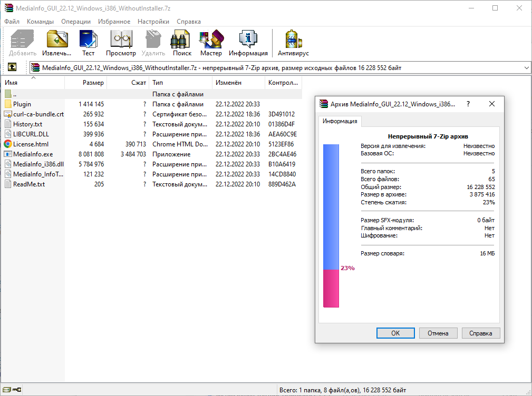The width and height of the screenshot is (532, 396).
Task: Close the archive info dialog
Action: (x=492, y=104)
